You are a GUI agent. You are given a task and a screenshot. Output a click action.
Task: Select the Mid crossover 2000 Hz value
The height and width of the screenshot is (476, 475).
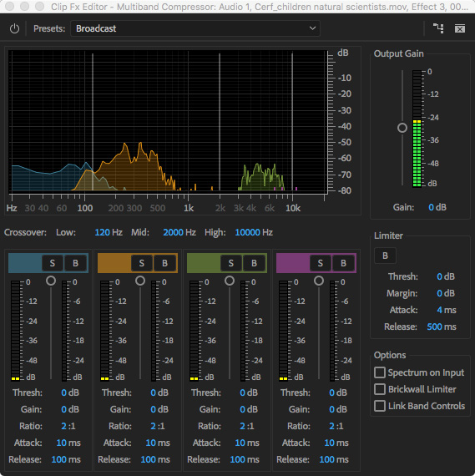179,232
